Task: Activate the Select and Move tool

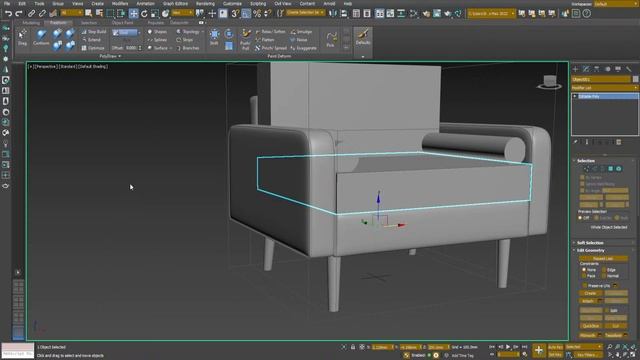Action: pyautogui.click(x=133, y=13)
